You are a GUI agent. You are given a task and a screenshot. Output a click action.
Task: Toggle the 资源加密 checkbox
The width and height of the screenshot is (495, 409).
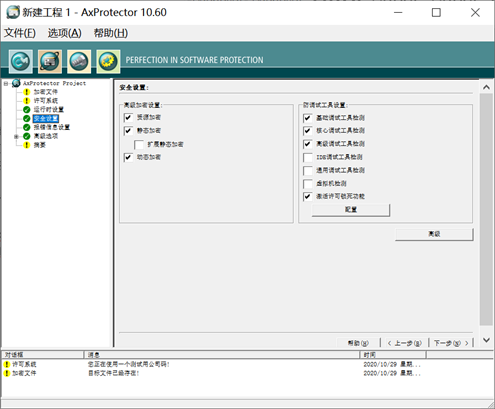pyautogui.click(x=128, y=118)
